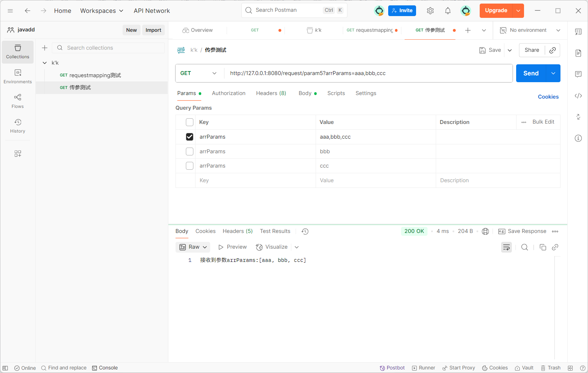Collapse the k'k collection tree
The image size is (588, 373).
(x=45, y=63)
